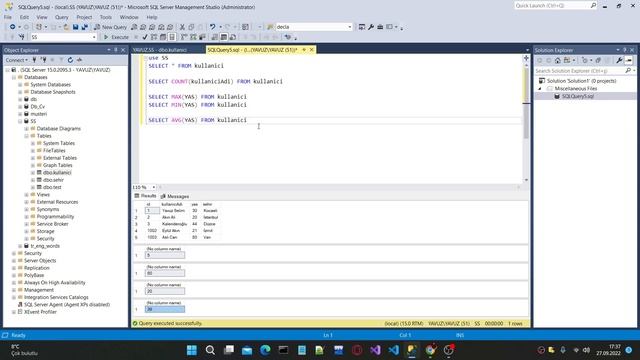This screenshot has width=640, height=360.
Task: Click the Disconnect plug icon
Action: [43, 60]
